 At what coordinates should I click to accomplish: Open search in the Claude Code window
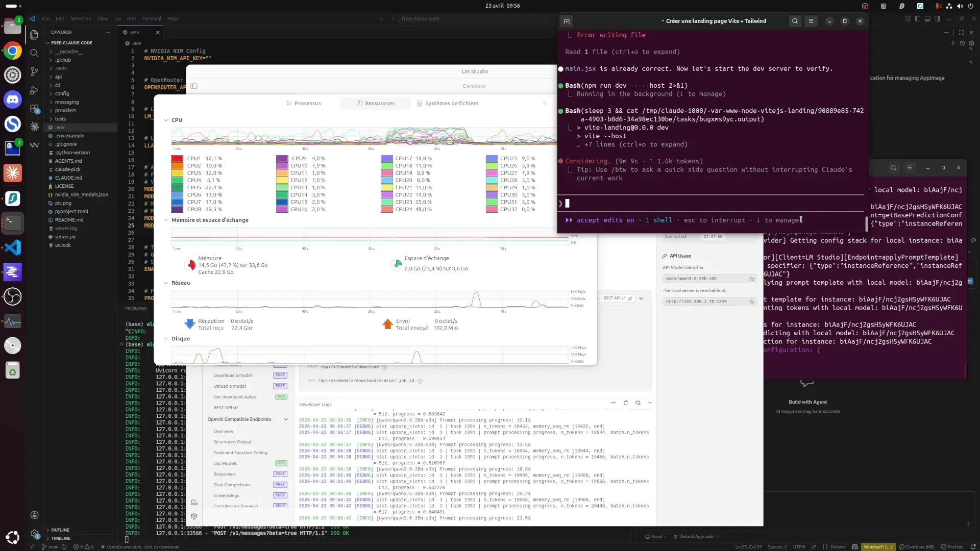[x=795, y=21]
